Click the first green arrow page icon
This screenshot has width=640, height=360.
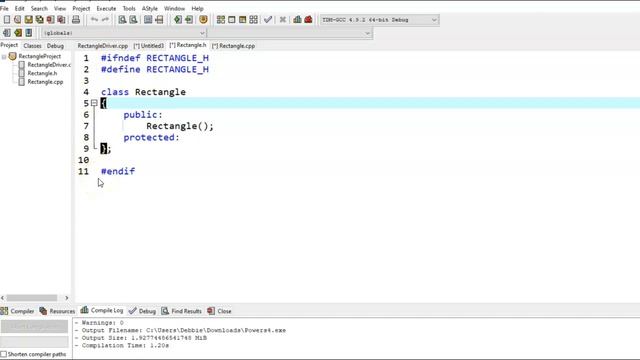[x=178, y=20]
